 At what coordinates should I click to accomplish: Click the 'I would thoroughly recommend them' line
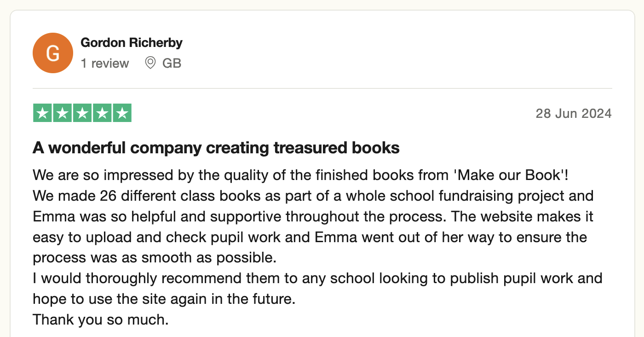click(x=317, y=279)
